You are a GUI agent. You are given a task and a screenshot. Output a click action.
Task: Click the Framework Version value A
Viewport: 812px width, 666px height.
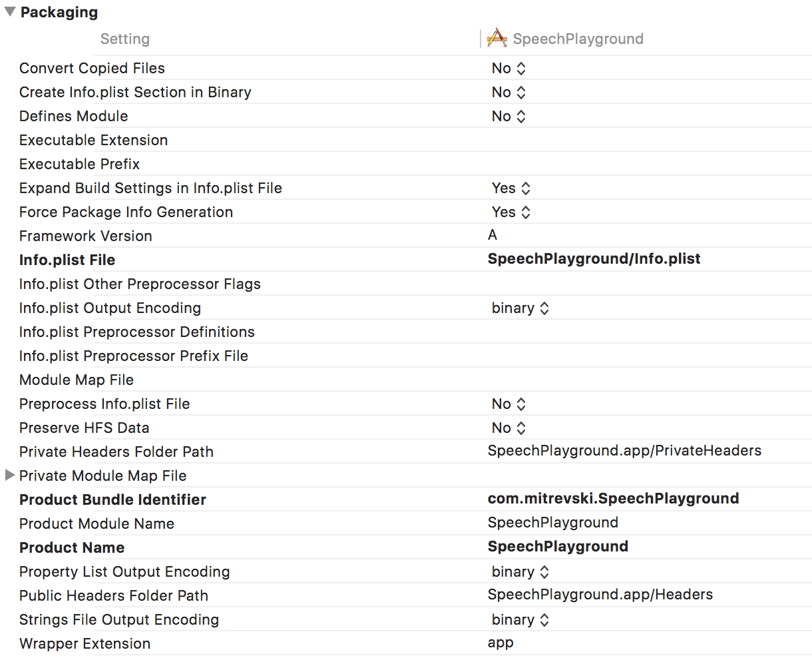click(492, 236)
